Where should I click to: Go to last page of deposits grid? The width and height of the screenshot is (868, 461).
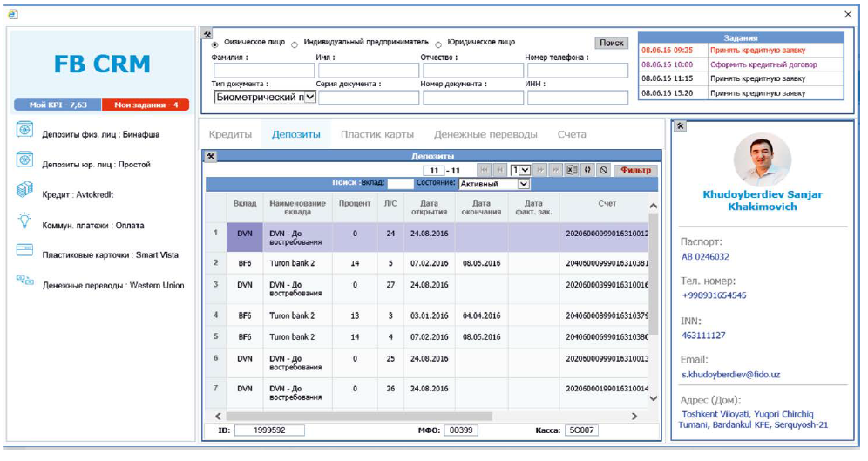pos(555,171)
